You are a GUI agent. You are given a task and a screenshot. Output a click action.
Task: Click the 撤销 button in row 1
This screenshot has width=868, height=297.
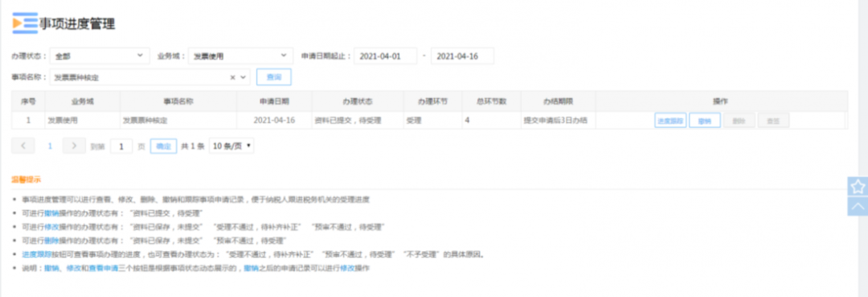[705, 120]
